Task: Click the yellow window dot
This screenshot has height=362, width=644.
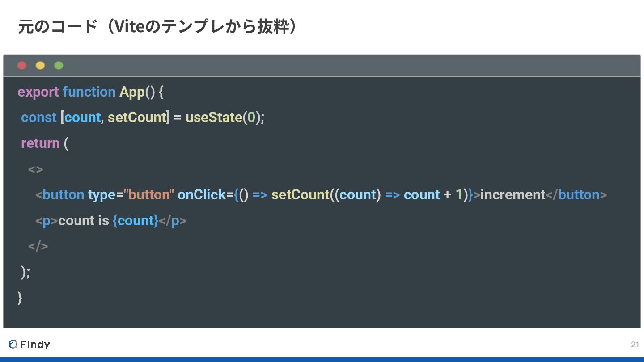Action: click(40, 66)
